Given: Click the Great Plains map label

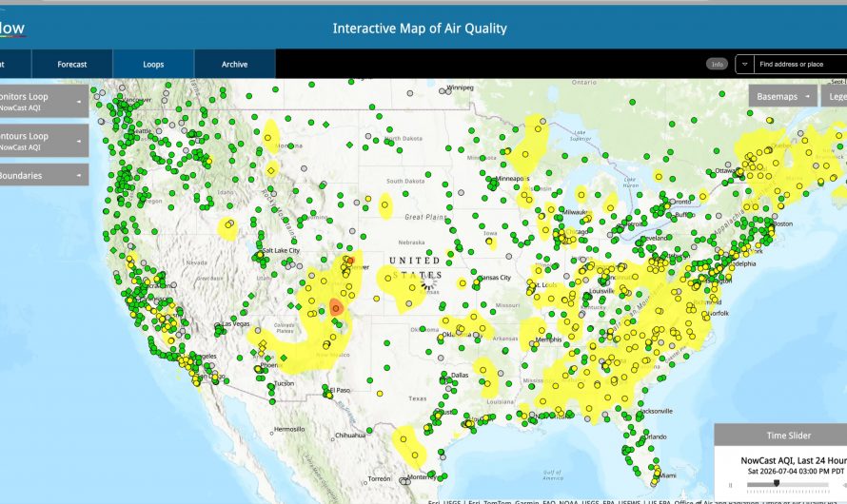Looking at the screenshot, I should coord(425,217).
